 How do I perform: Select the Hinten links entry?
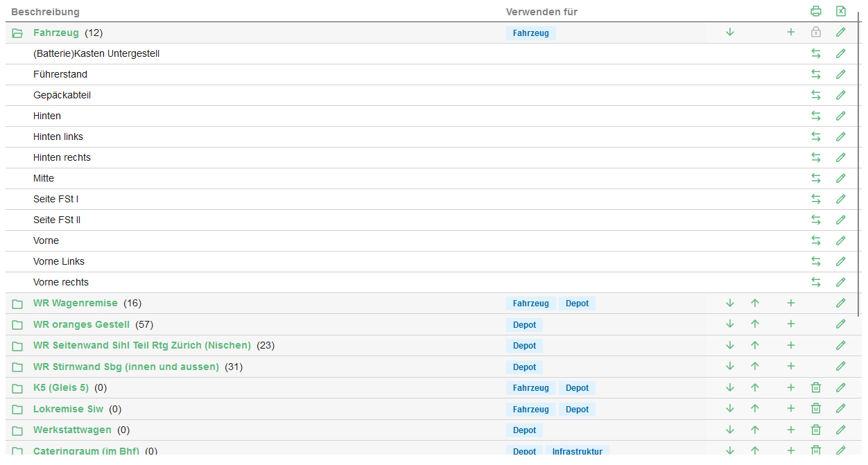tap(58, 137)
